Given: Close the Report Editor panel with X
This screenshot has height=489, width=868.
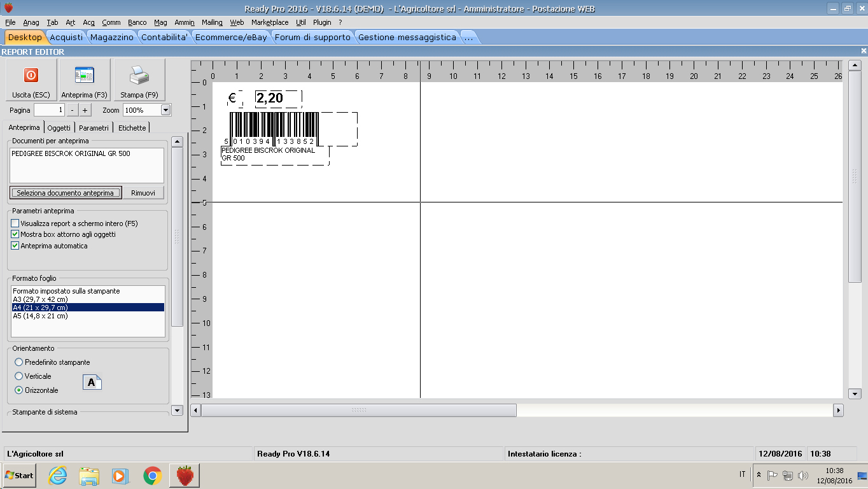Looking at the screenshot, I should [864, 52].
